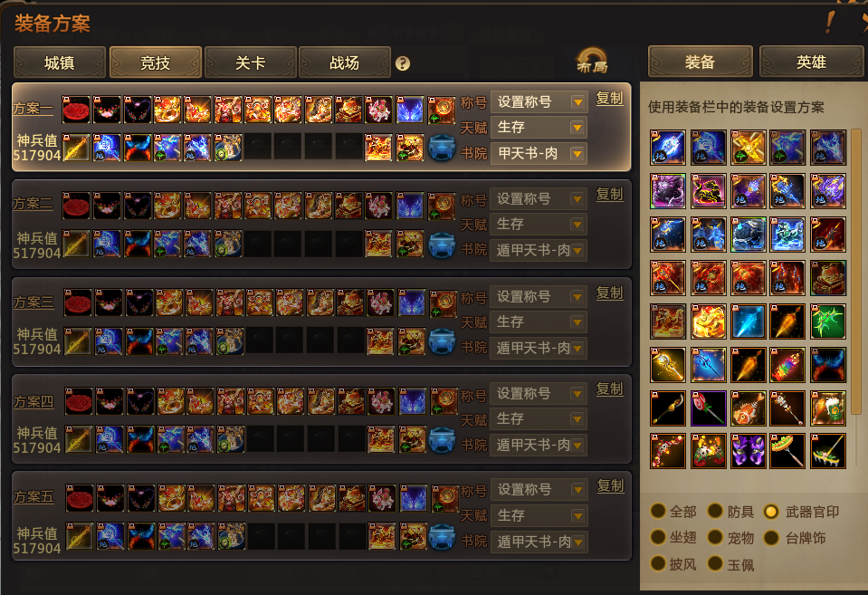868x595 pixels.
Task: Select the golden hammer weapon in inventory
Action: pos(668,365)
